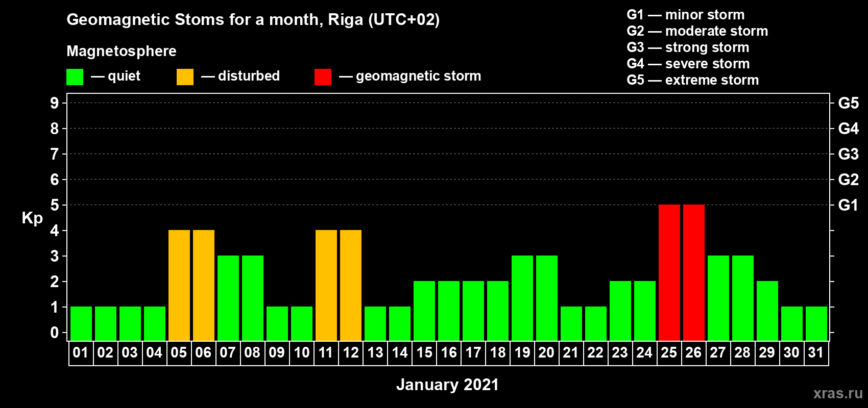Click day label 27 on the axis
Screen dimensions: 868x408
[x=718, y=352]
